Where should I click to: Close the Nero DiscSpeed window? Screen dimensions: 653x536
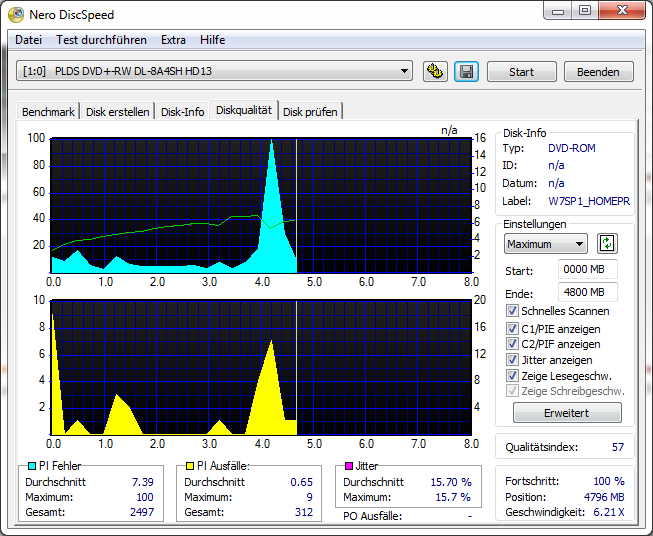pyautogui.click(x=622, y=11)
